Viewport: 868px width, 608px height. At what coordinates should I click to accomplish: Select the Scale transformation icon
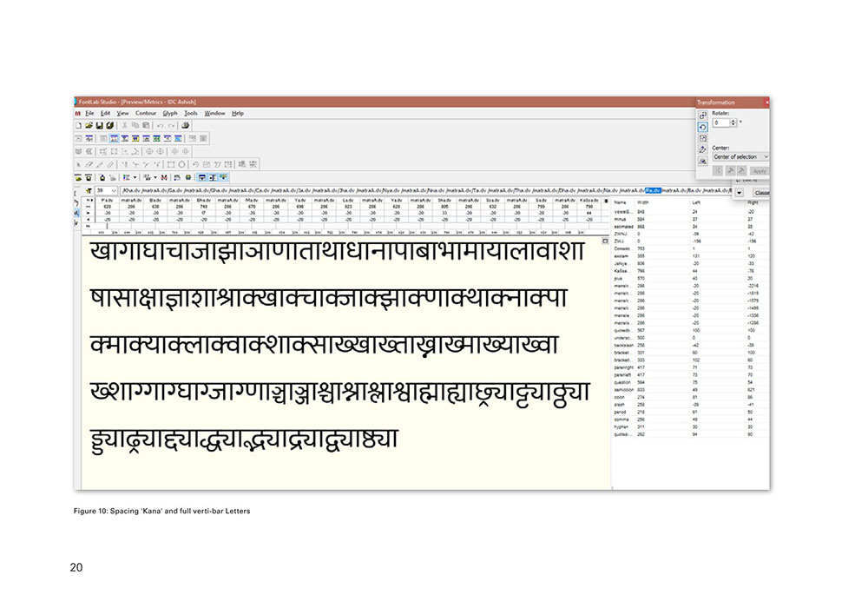[x=702, y=138]
